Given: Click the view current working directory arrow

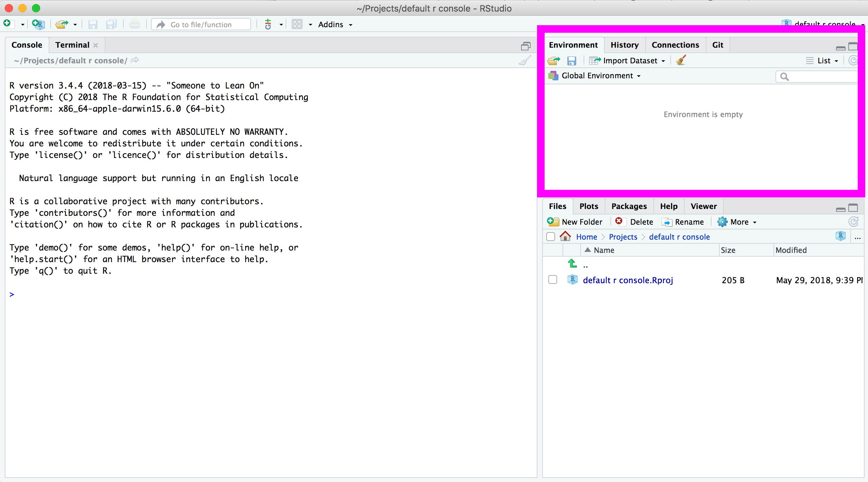Looking at the screenshot, I should (135, 60).
